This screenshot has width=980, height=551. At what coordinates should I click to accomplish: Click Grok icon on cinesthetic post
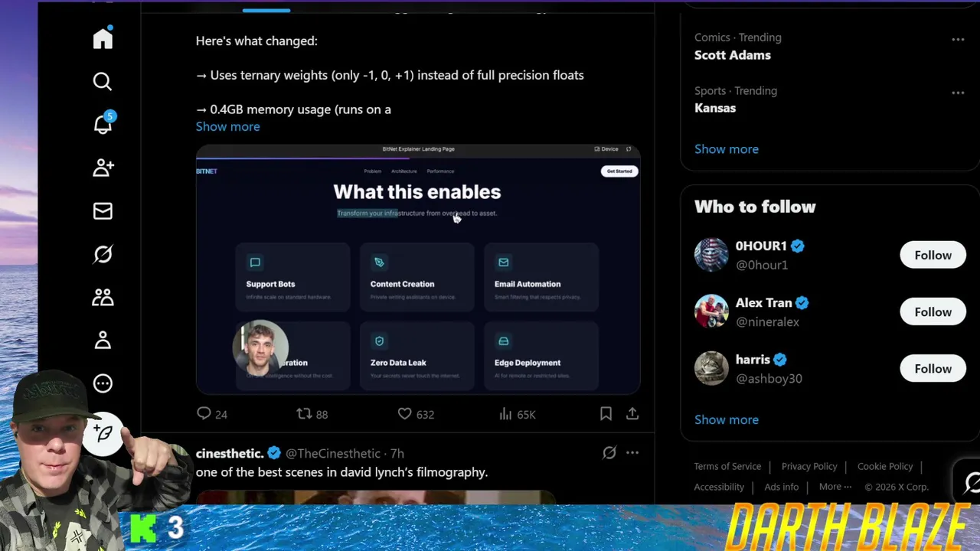[x=609, y=453]
